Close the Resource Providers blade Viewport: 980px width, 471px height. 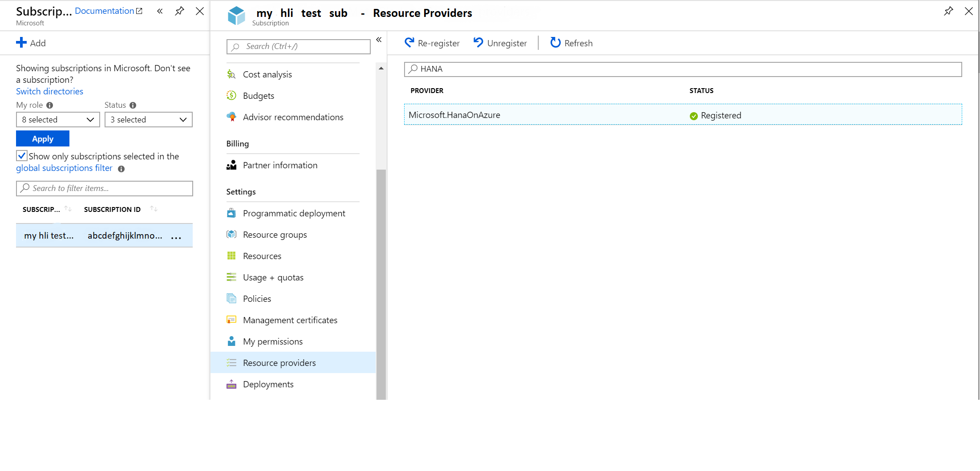(969, 11)
